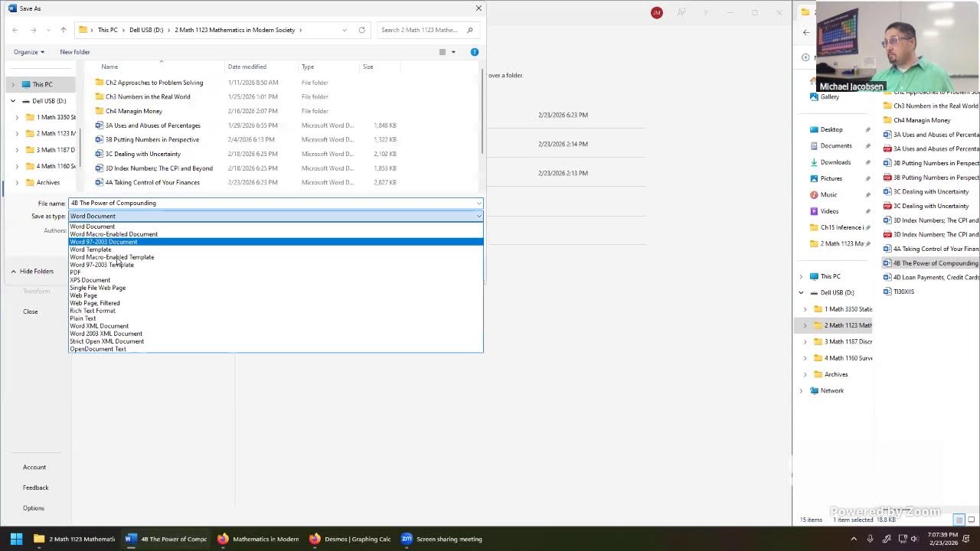This screenshot has width=980, height=551.
Task: Sort by Type column header
Action: tap(308, 67)
